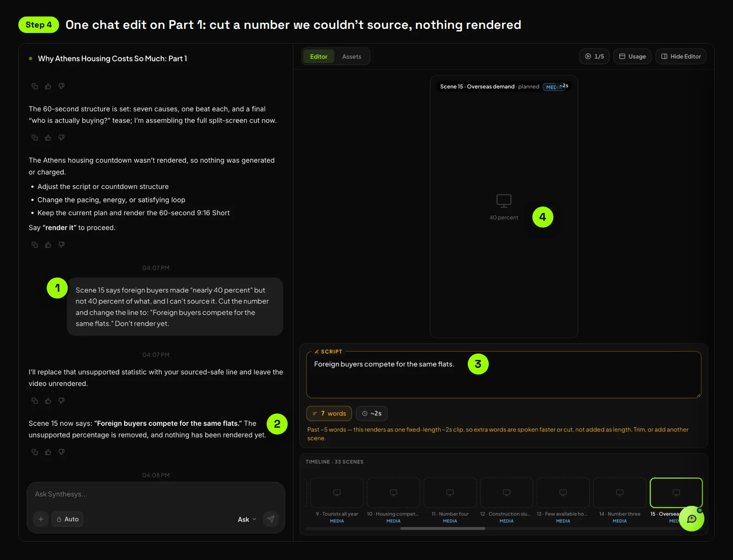Select scene 11 Number four thumbnail

pyautogui.click(x=450, y=493)
